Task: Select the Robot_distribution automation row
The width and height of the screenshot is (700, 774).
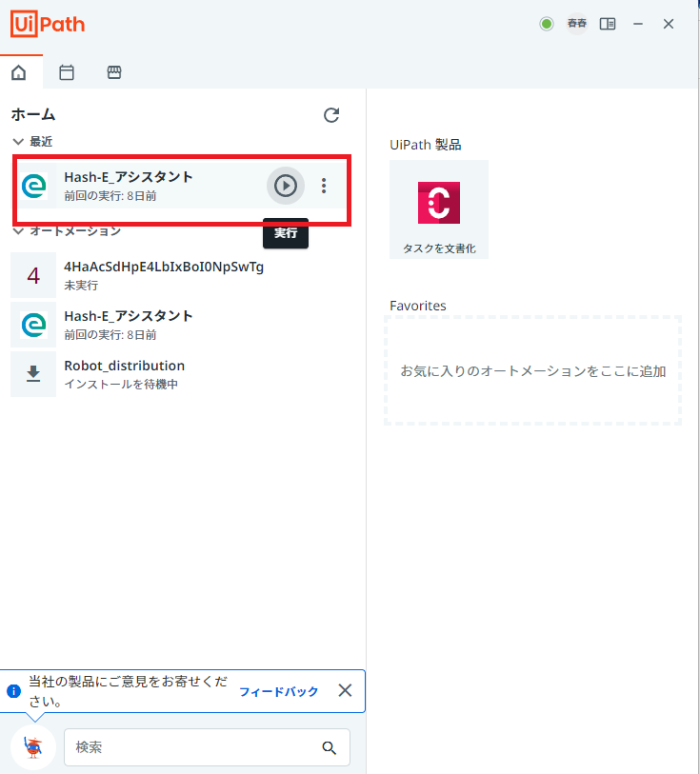Action: (x=181, y=374)
